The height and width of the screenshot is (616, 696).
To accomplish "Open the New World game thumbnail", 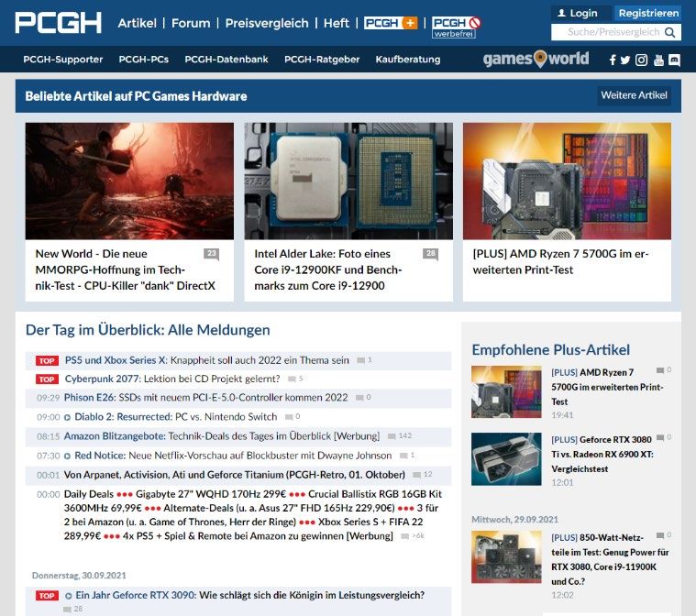I will 129,181.
